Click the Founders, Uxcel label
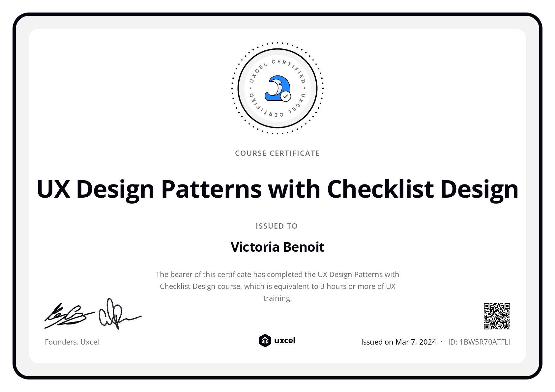The height and width of the screenshot is (392, 555). (72, 342)
